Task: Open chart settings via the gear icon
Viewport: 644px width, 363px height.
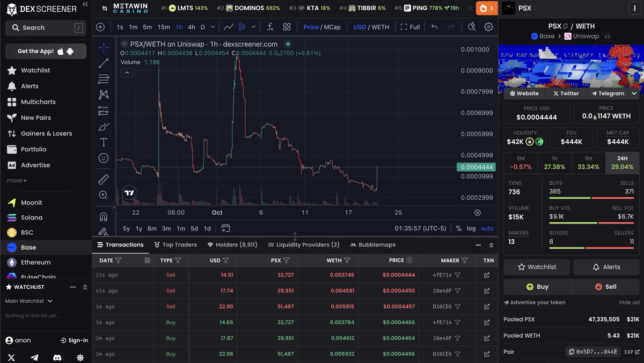Action: click(488, 26)
